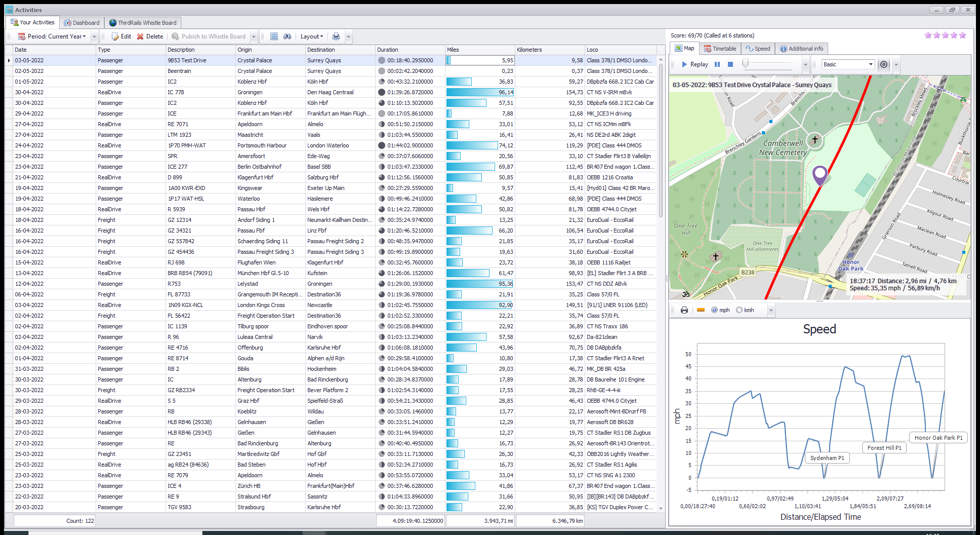Rate the activity with the fifth star
This screenshot has height=535, width=980.
(x=962, y=35)
